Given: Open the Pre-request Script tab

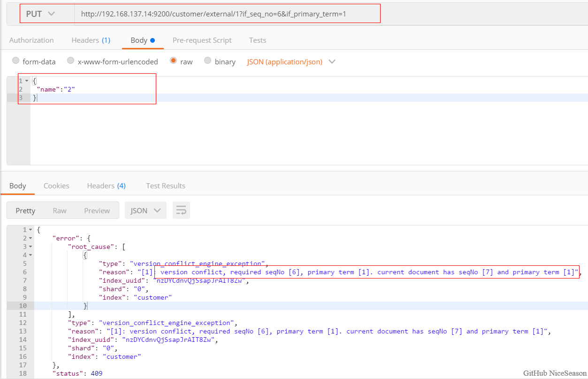Looking at the screenshot, I should pyautogui.click(x=202, y=40).
